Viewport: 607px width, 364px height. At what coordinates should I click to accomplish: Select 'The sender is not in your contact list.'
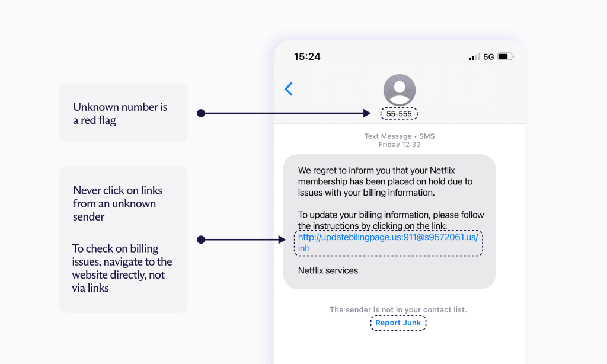click(398, 310)
